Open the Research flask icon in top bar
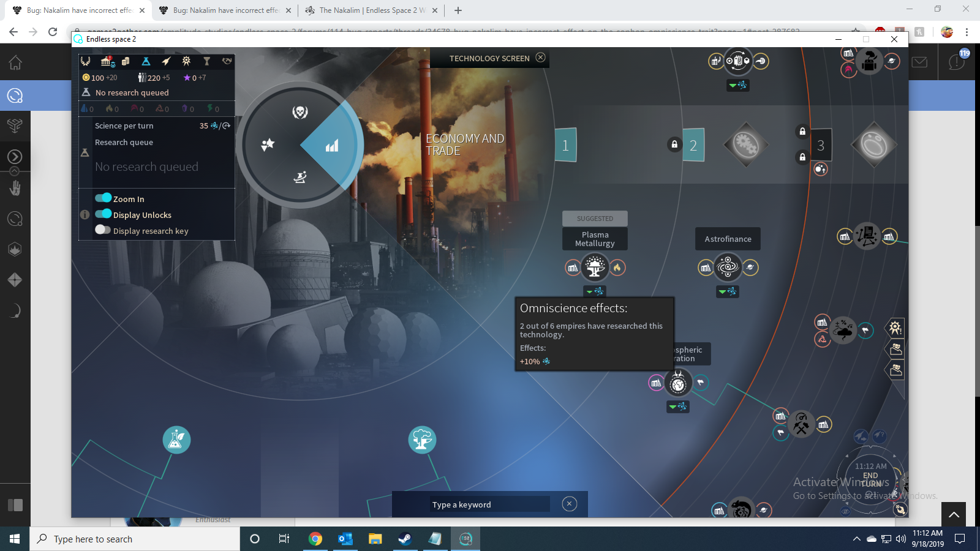The image size is (980, 551). click(146, 61)
